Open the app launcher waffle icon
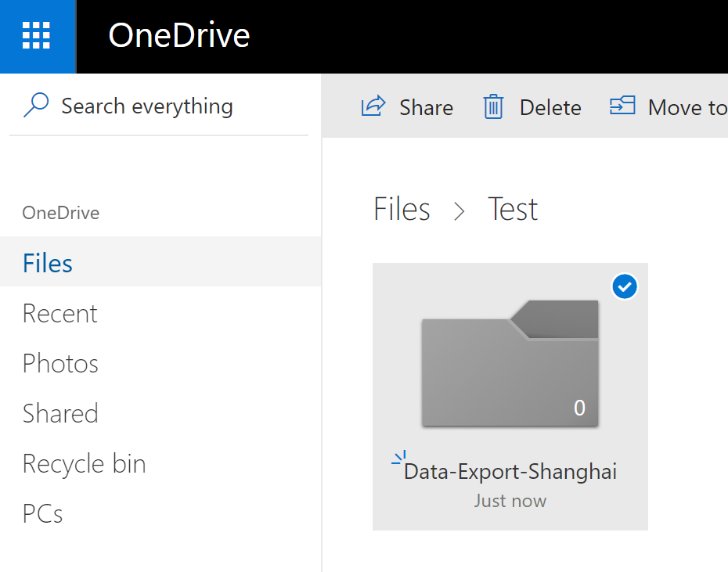The image size is (728, 572). 37,36
